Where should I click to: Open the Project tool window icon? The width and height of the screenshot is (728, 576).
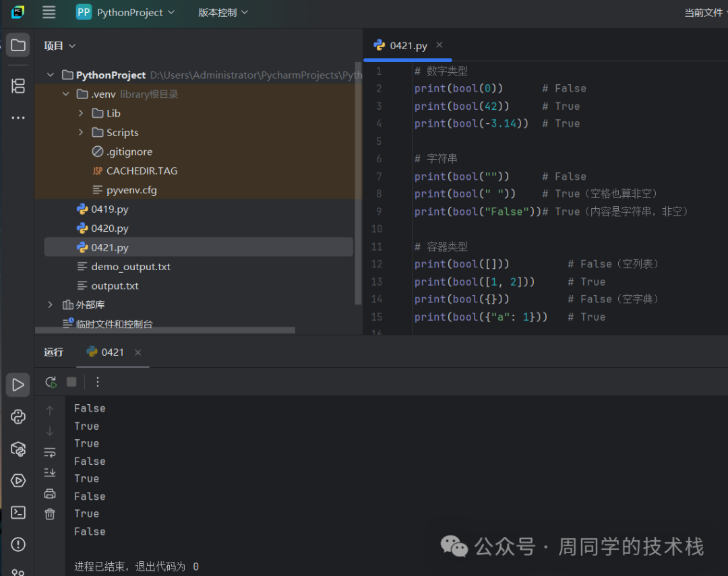pos(18,45)
